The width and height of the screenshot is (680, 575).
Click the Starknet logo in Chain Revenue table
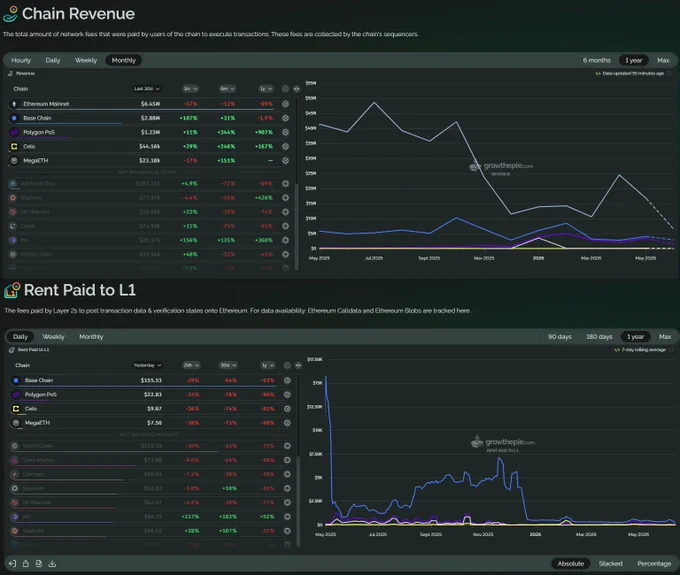[13, 198]
